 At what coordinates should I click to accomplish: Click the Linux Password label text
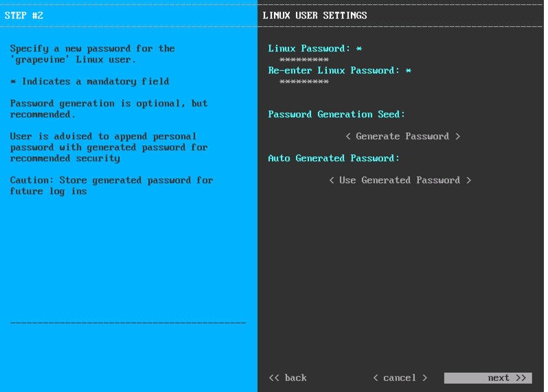pos(309,49)
